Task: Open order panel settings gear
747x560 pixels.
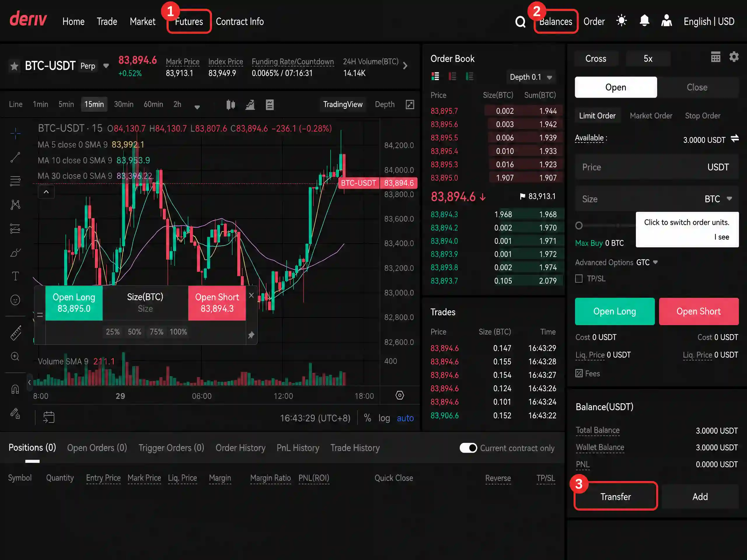Action: [x=734, y=57]
